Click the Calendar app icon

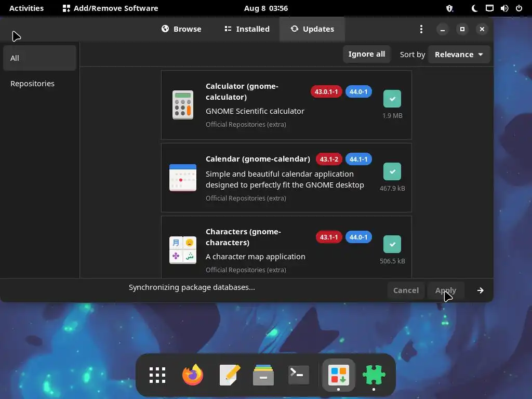pos(183,178)
